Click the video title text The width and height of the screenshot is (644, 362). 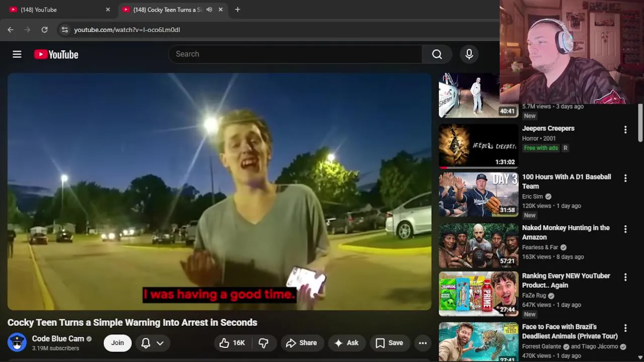pos(132,322)
